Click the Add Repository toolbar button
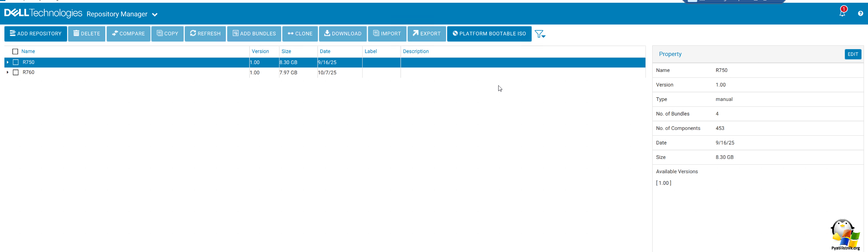This screenshot has height=252, width=868. (35, 34)
